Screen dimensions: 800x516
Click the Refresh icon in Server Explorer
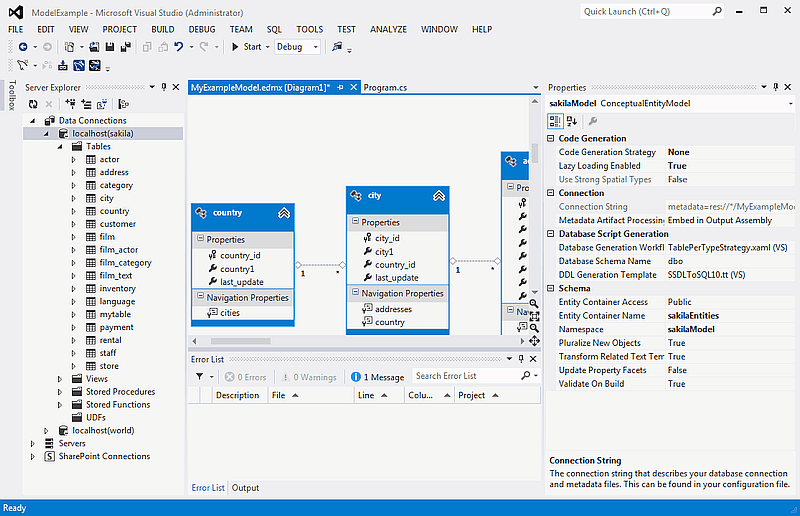click(33, 104)
